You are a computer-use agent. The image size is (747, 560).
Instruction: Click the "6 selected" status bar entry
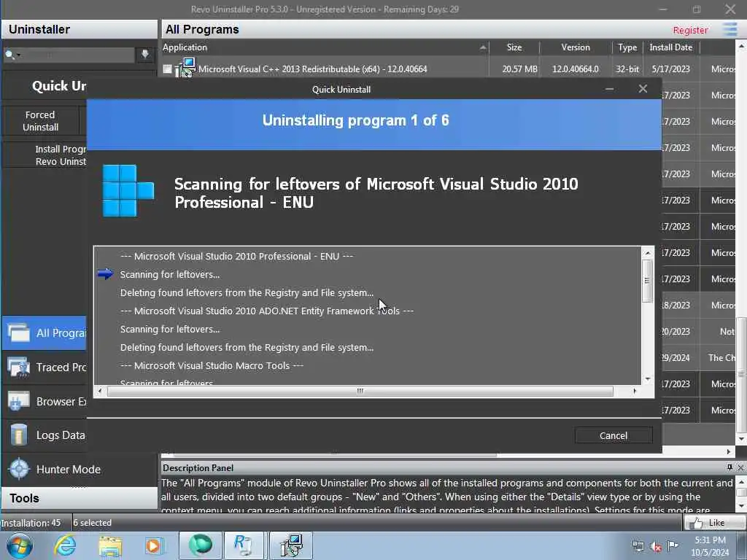tap(93, 523)
